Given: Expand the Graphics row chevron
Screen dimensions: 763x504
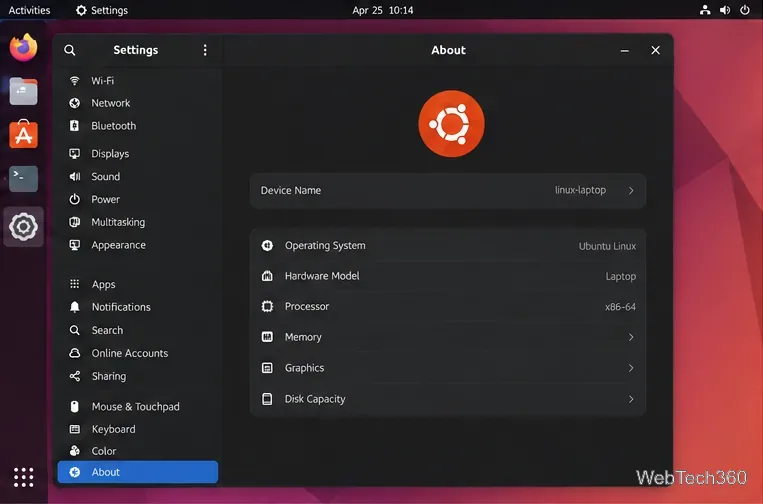Looking at the screenshot, I should [x=631, y=368].
